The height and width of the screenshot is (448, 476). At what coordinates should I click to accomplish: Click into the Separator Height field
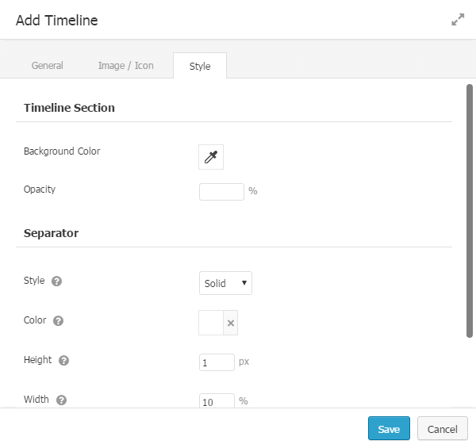[x=217, y=362]
